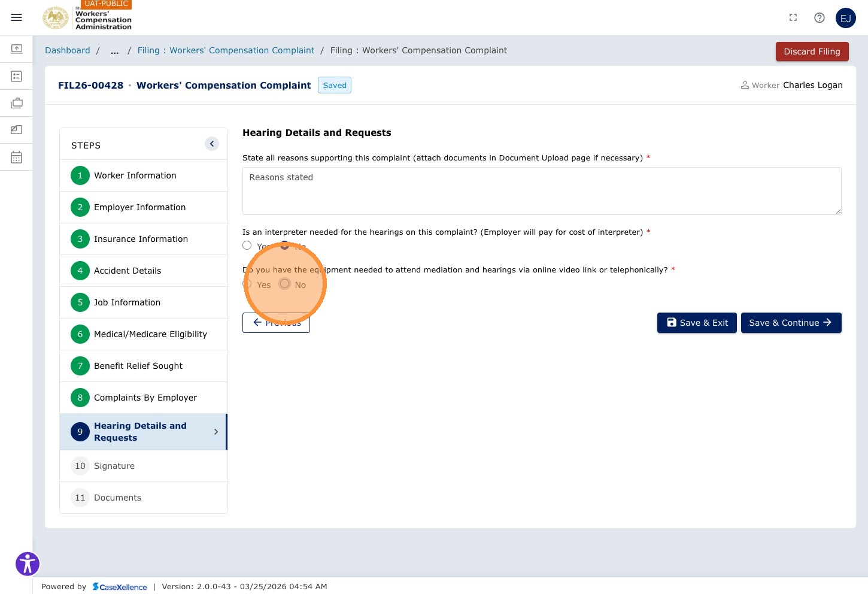Image resolution: width=868 pixels, height=594 pixels.
Task: Go to step 1 Worker Information
Action: [144, 175]
